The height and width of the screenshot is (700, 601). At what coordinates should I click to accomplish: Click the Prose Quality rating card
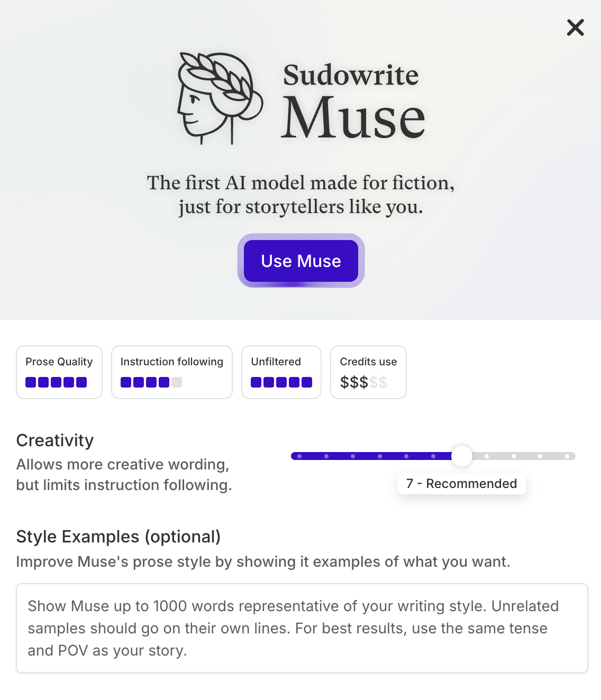(59, 372)
